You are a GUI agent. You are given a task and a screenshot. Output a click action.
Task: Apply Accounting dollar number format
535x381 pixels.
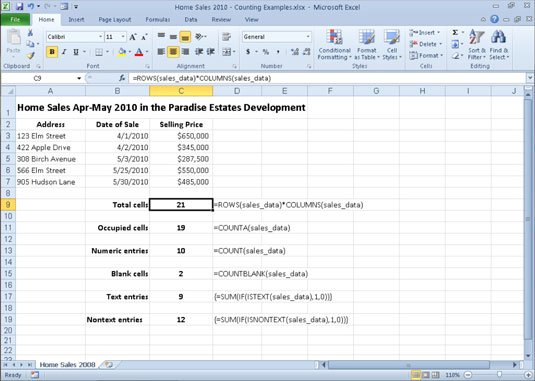coord(248,52)
